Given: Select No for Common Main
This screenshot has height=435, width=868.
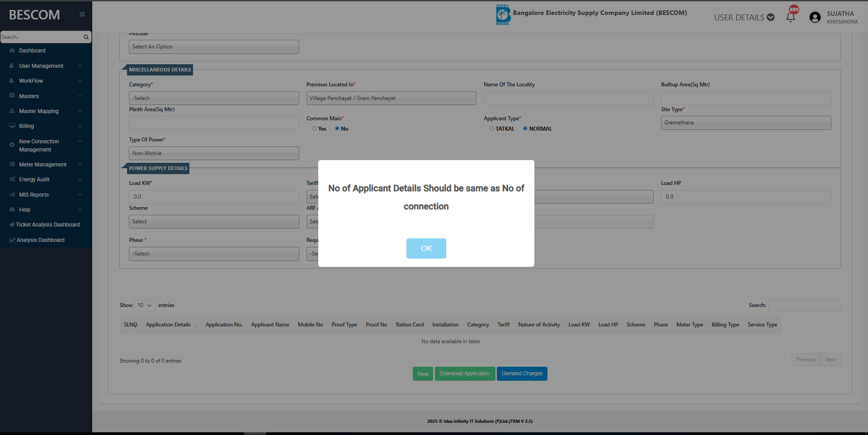Looking at the screenshot, I should (337, 129).
